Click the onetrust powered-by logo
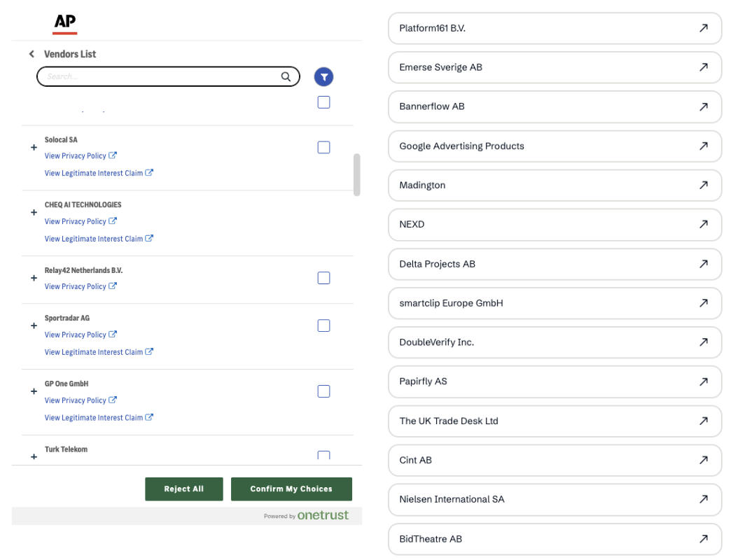The image size is (733, 560). (323, 515)
